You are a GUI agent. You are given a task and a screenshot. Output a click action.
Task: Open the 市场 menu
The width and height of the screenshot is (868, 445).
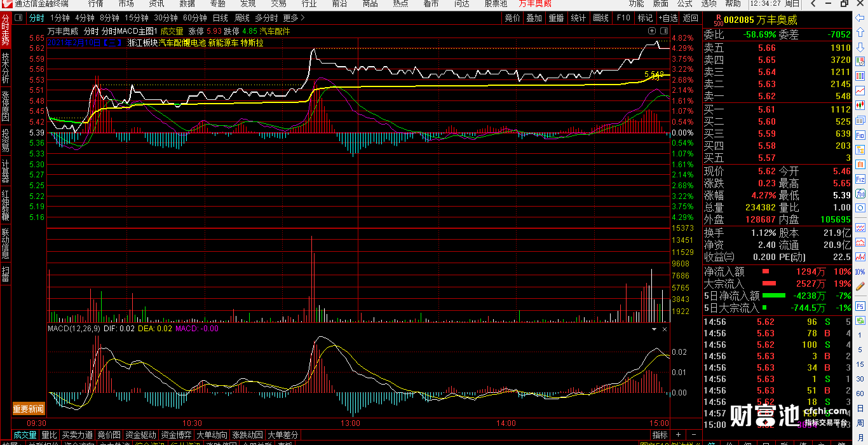tap(126, 3)
